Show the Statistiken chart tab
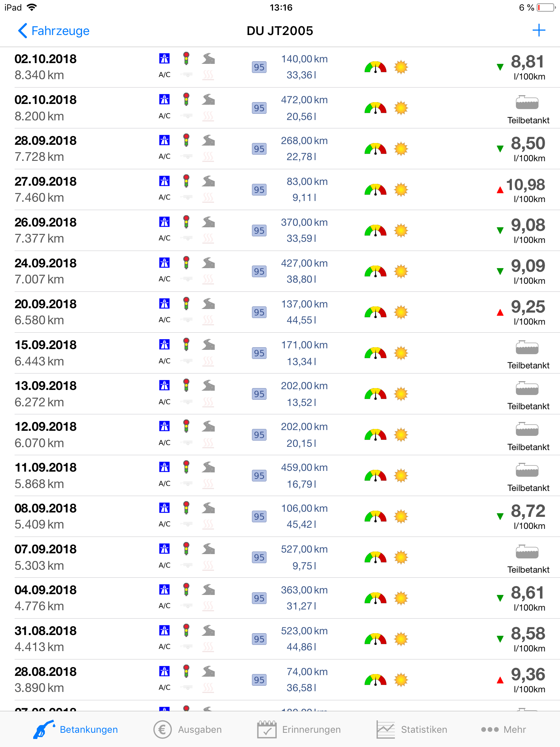The width and height of the screenshot is (560, 747). [412, 729]
